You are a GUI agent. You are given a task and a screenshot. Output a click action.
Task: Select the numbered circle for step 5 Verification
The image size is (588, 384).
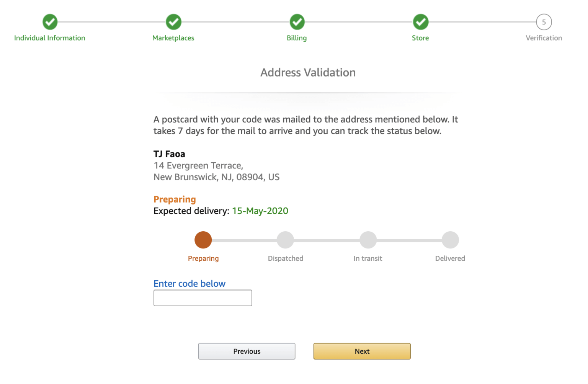pos(544,22)
